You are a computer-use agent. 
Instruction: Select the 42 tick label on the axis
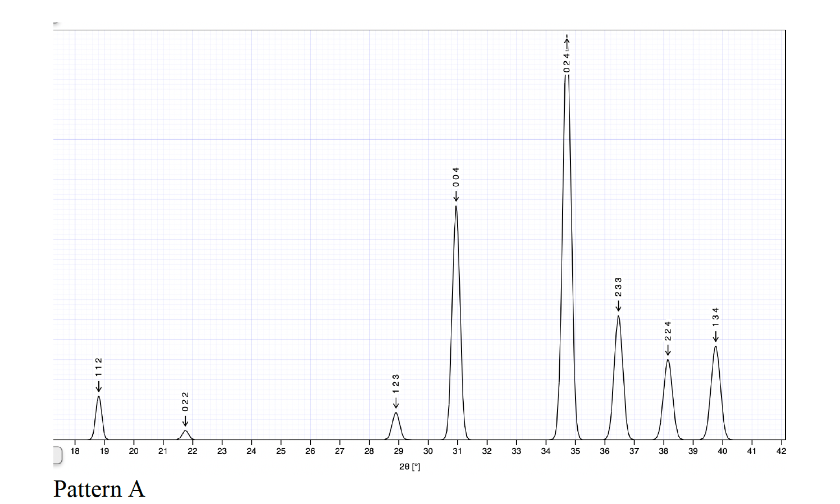(x=781, y=451)
